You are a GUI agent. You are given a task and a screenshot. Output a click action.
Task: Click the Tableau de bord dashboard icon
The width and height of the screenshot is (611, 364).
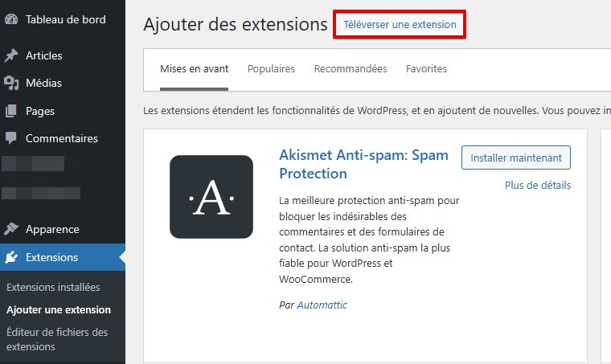(11, 20)
